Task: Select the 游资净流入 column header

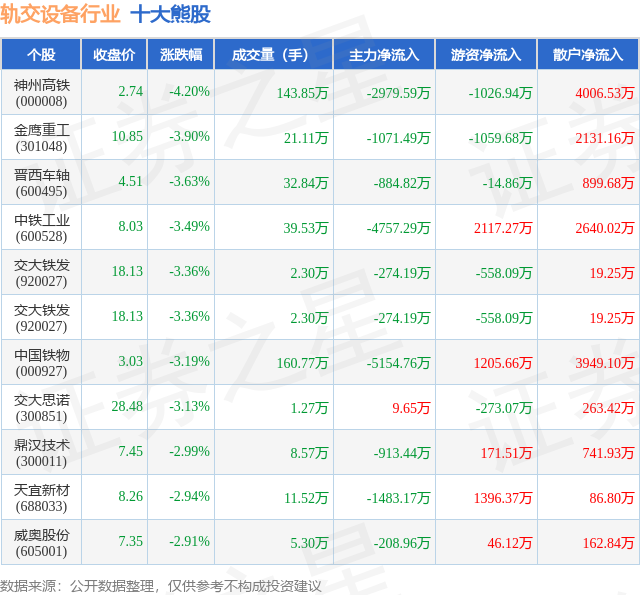Action: (486, 55)
